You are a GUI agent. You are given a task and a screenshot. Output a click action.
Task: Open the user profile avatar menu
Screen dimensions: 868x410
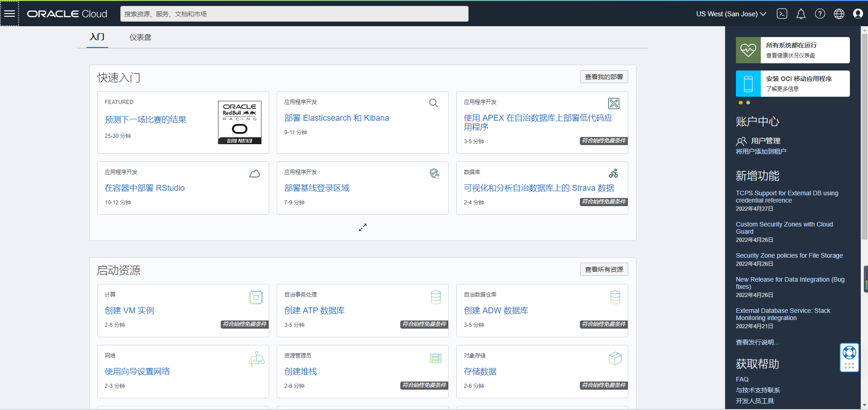(x=858, y=14)
